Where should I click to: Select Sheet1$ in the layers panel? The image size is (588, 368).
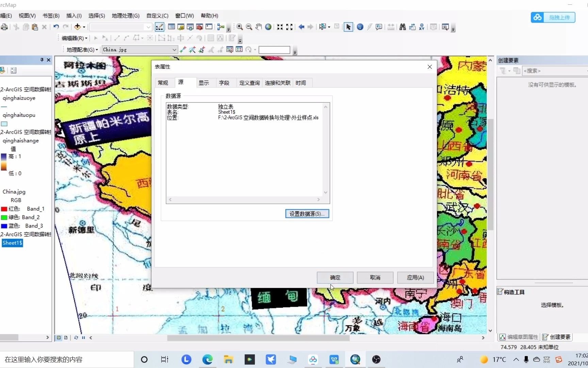[x=12, y=243]
